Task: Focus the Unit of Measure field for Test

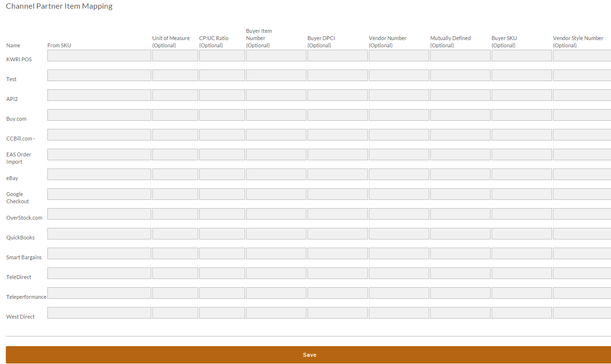Action: (175, 75)
